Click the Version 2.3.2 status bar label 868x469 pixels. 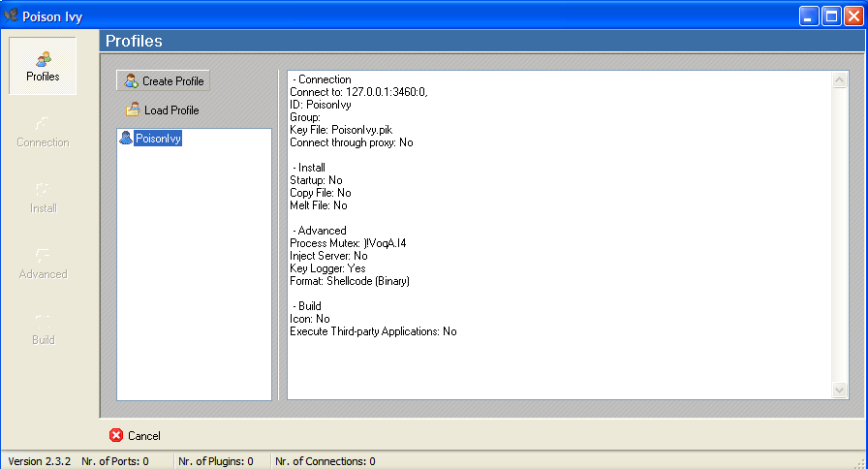(39, 461)
